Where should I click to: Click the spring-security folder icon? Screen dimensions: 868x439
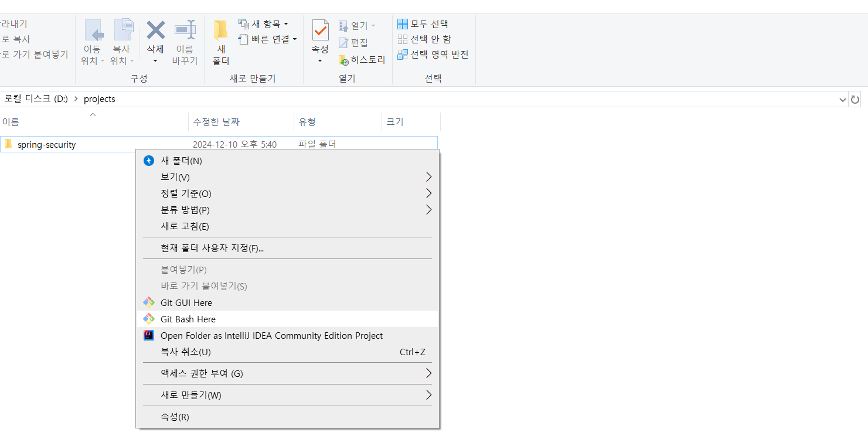pos(8,144)
